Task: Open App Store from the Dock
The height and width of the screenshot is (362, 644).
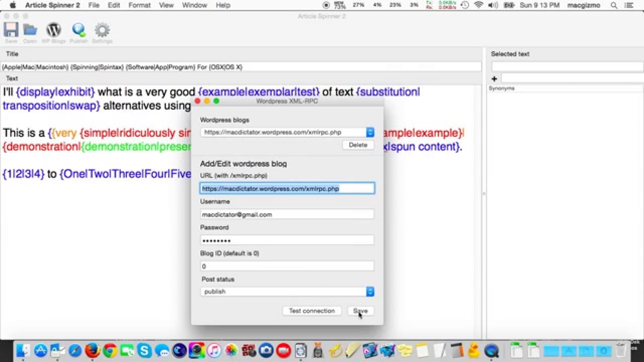Action: point(41,350)
